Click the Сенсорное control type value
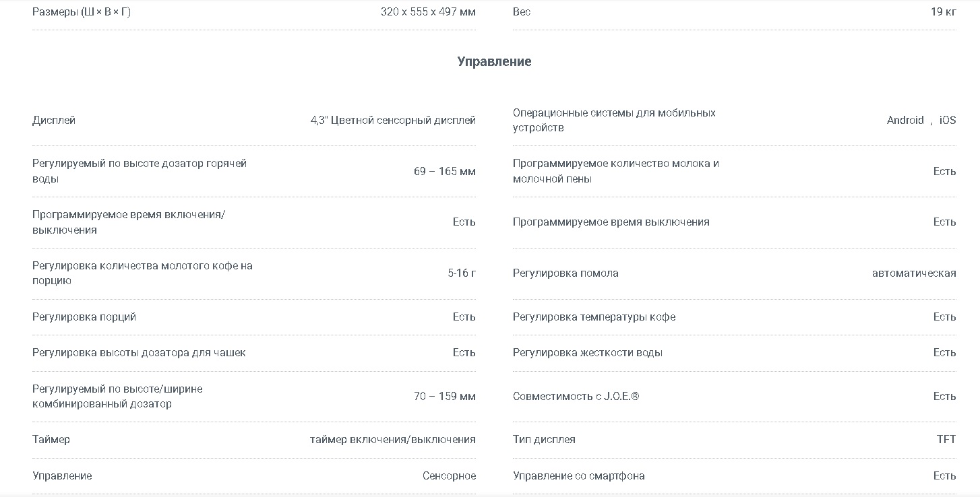Image resolution: width=980 pixels, height=497 pixels. pos(449,475)
